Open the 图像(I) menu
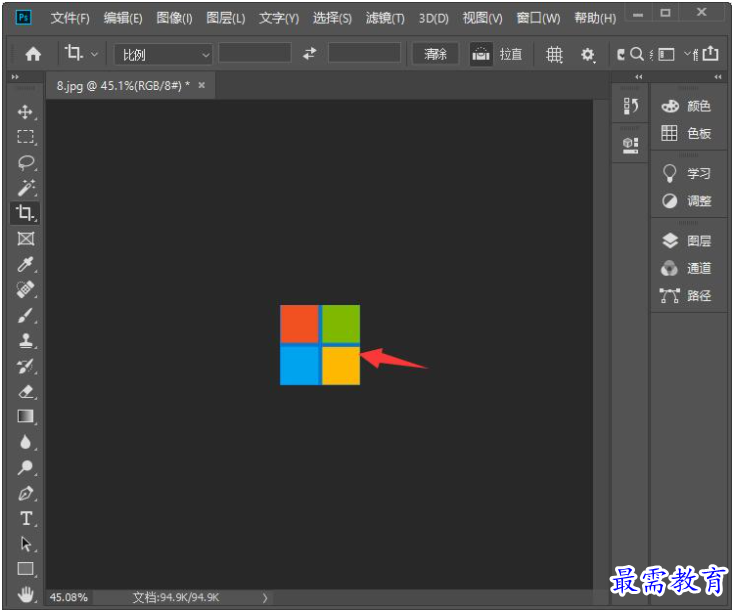 174,18
